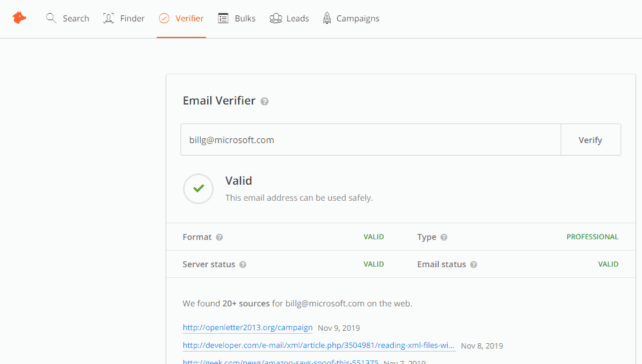The width and height of the screenshot is (642, 364).
Task: Click the Verifier checkmark icon
Action: pos(163,18)
